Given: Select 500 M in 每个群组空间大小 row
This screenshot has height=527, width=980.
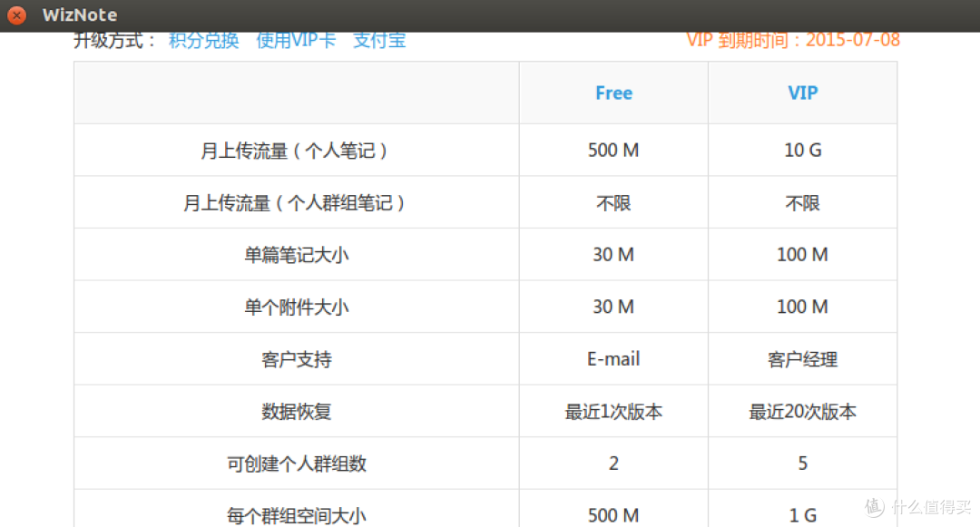Looking at the screenshot, I should pos(613,516).
